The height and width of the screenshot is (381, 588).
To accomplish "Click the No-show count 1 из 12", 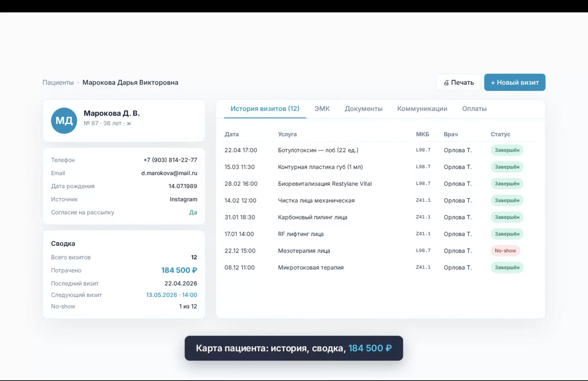I will (x=188, y=306).
